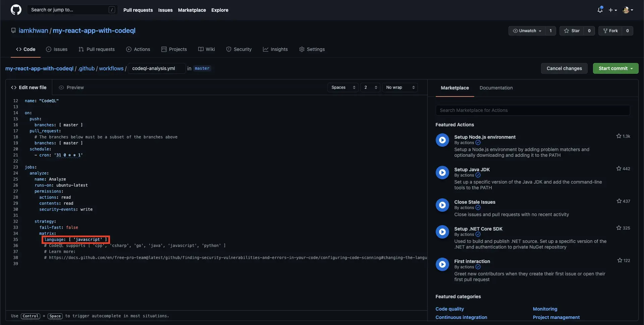Open the Monitoring category link
The image size is (644, 325).
[x=545, y=309]
